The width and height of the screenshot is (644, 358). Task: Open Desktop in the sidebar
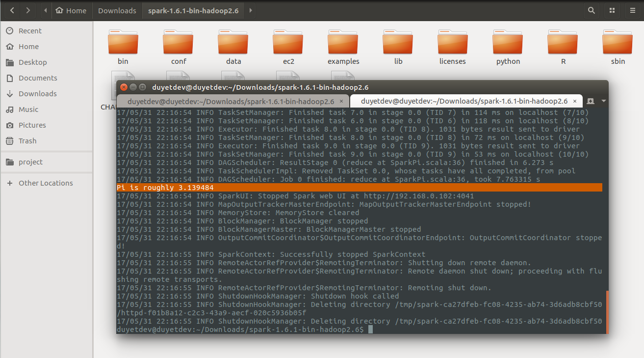point(46,62)
